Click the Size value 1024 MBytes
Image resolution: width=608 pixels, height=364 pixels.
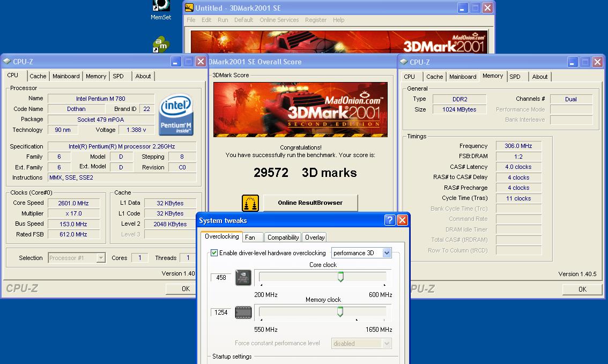[x=459, y=109]
